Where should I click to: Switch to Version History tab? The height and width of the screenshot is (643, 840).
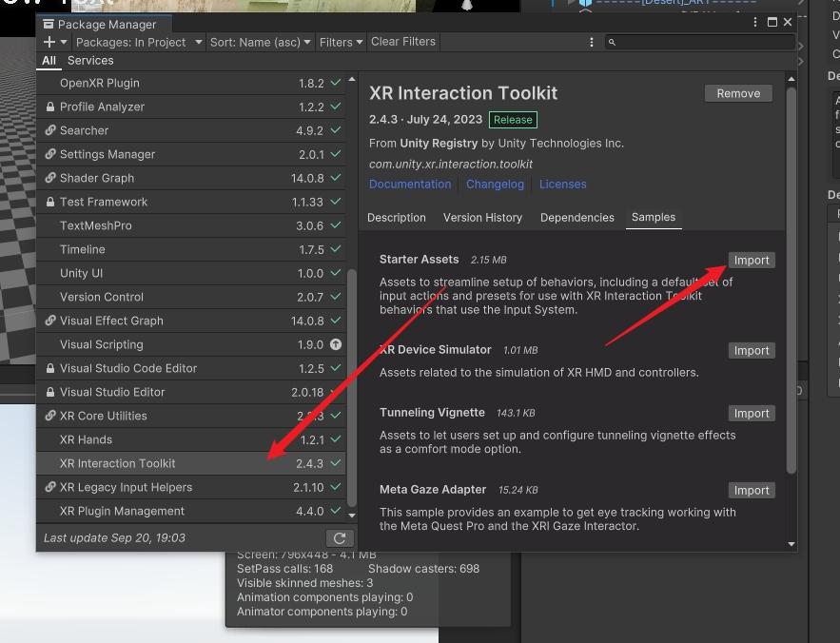(482, 218)
